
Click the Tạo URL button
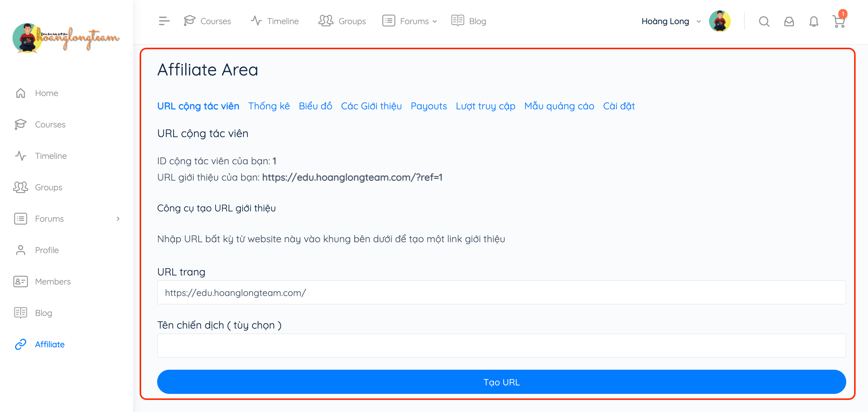tap(501, 382)
